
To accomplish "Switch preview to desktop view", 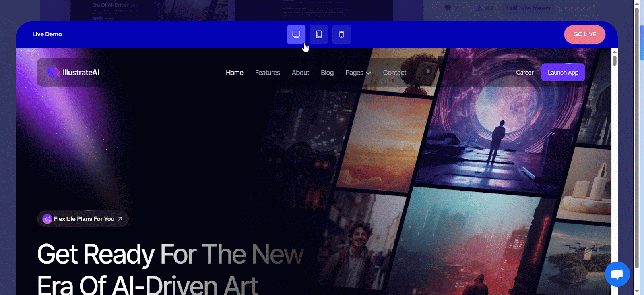I will [296, 34].
